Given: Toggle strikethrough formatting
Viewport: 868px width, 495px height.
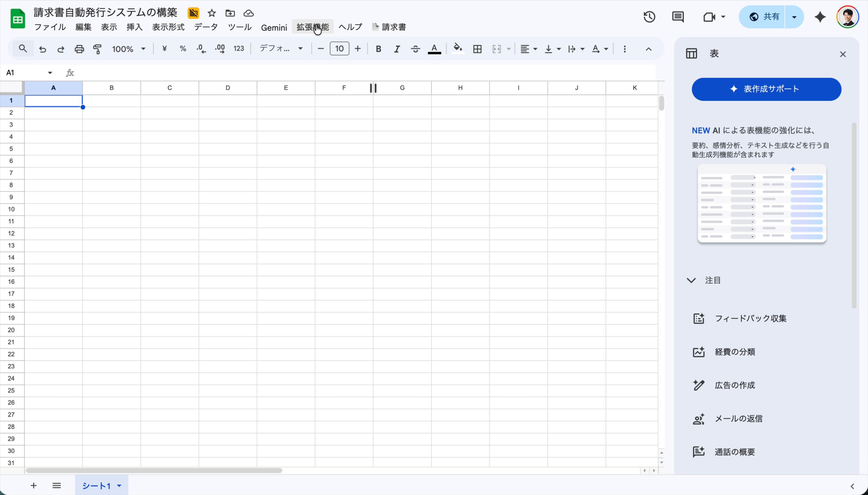Looking at the screenshot, I should (x=415, y=49).
